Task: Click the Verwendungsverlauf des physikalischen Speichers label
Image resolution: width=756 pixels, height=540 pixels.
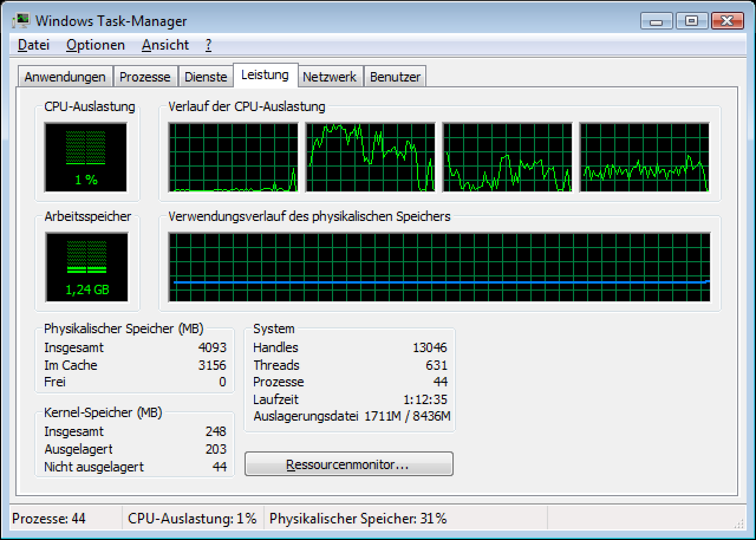Action: [309, 217]
